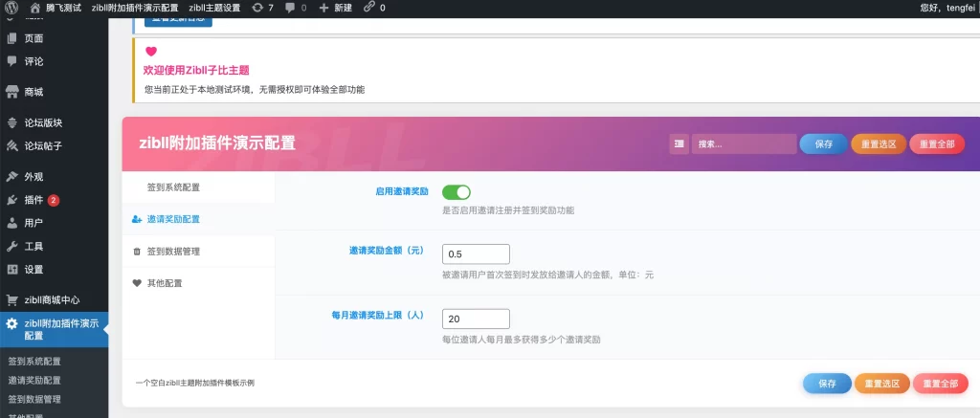The width and height of the screenshot is (980, 418).
Task: Open the comments bubble icon in admin bar
Action: (290, 8)
